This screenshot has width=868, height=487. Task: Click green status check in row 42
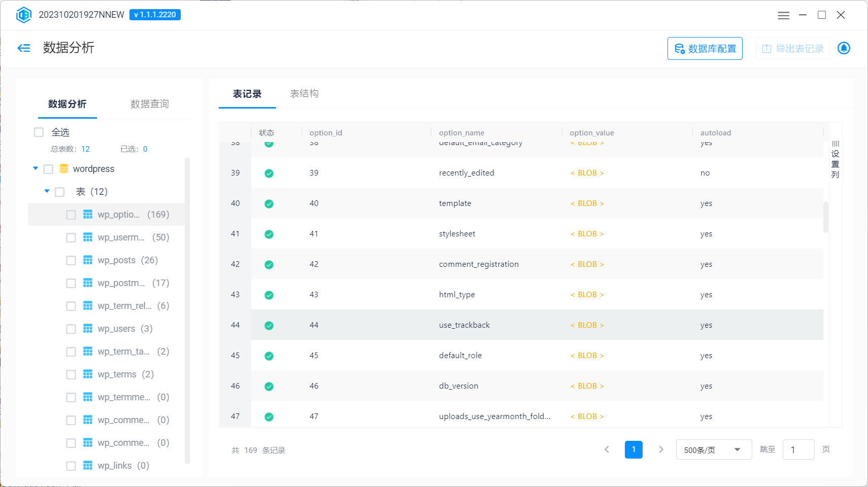pos(269,265)
